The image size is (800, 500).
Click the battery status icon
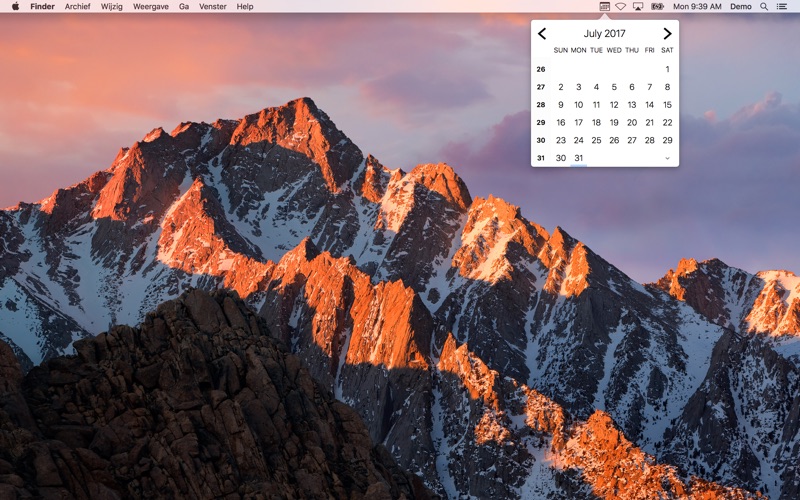[657, 6]
